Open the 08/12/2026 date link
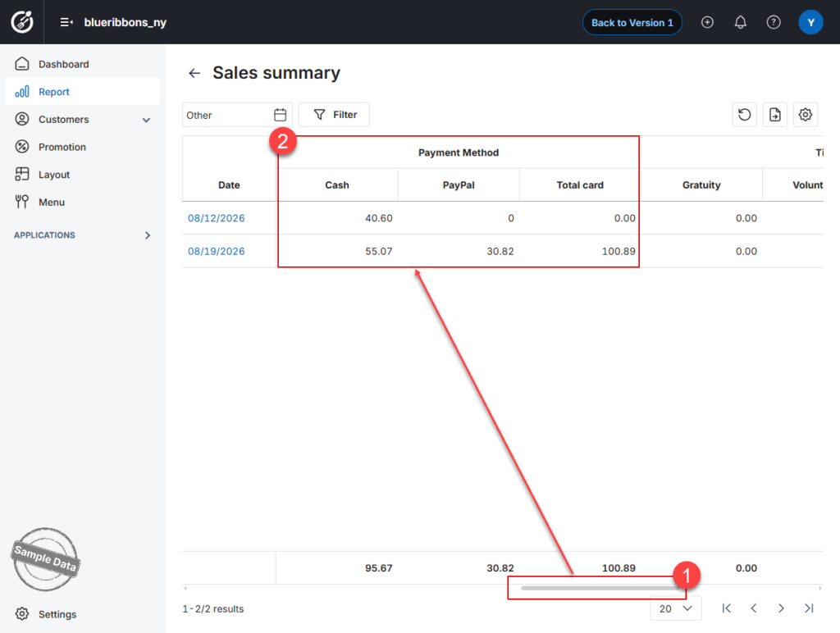 216,218
